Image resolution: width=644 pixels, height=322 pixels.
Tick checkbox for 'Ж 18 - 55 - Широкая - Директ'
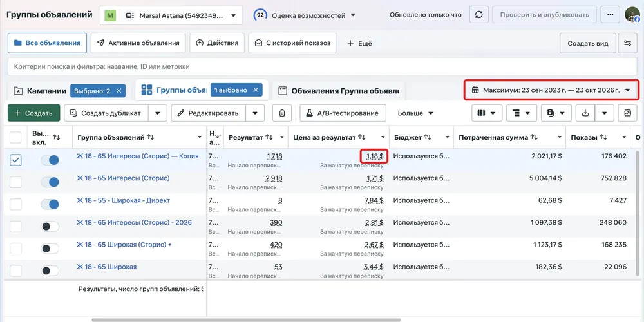15,204
